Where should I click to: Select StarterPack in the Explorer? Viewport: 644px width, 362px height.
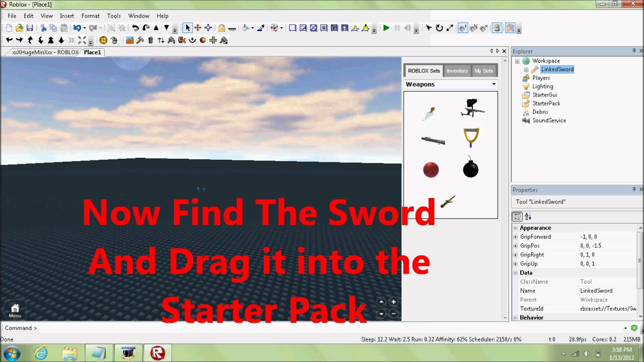point(546,104)
